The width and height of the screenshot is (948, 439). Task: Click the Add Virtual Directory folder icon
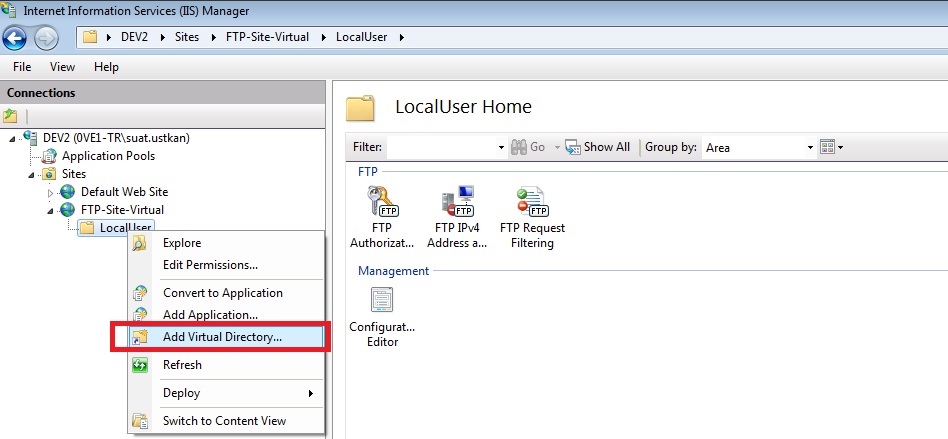tap(140, 337)
